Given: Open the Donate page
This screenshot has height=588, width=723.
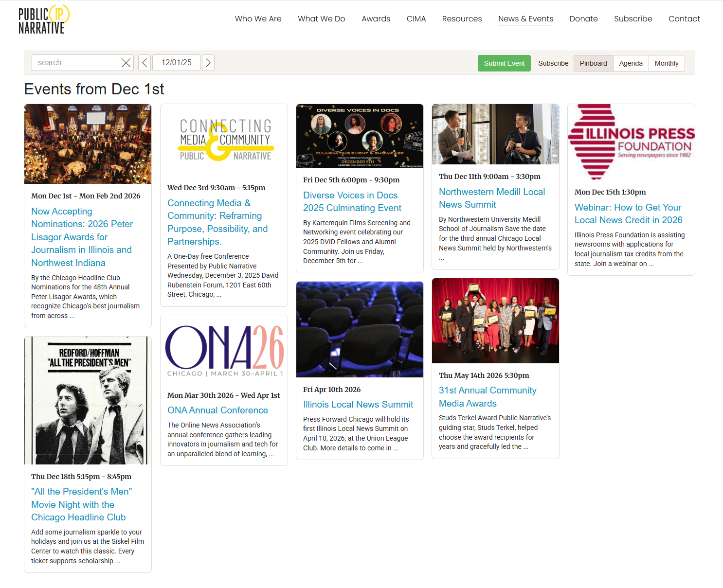Looking at the screenshot, I should tap(584, 19).
